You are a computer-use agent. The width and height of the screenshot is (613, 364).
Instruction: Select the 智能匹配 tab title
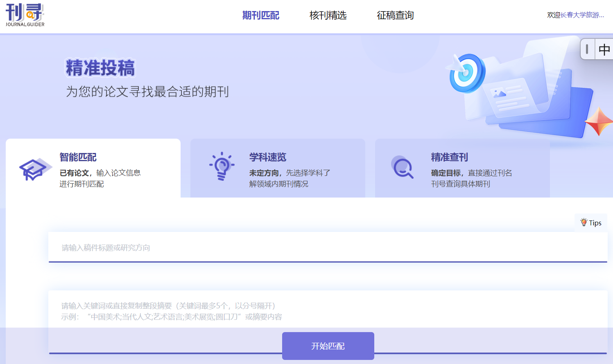coord(78,157)
